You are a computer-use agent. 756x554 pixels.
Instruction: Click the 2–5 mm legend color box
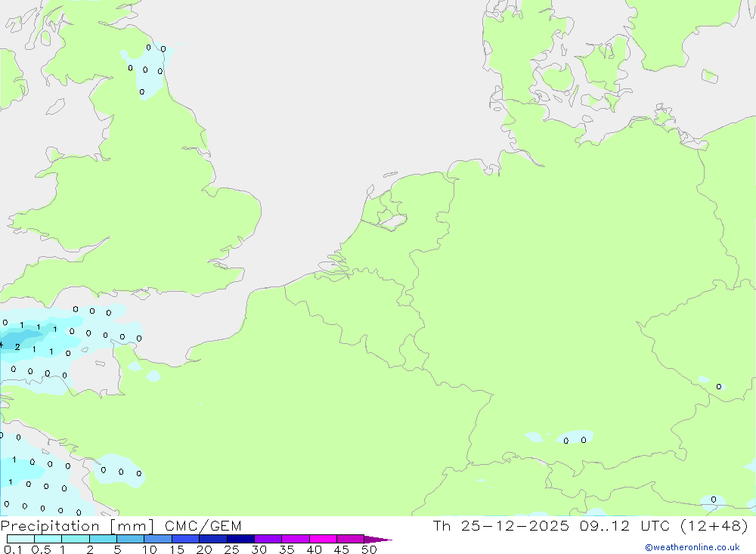[103, 539]
